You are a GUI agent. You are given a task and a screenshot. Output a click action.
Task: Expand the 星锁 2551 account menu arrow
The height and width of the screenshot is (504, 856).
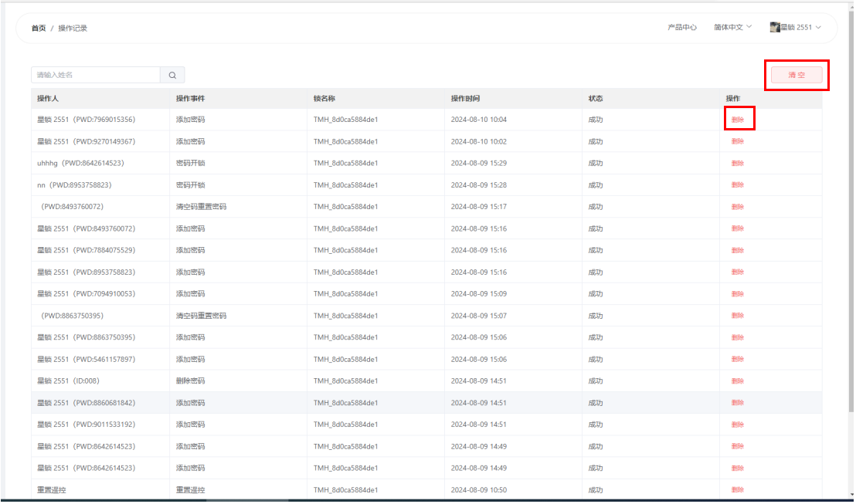818,28
